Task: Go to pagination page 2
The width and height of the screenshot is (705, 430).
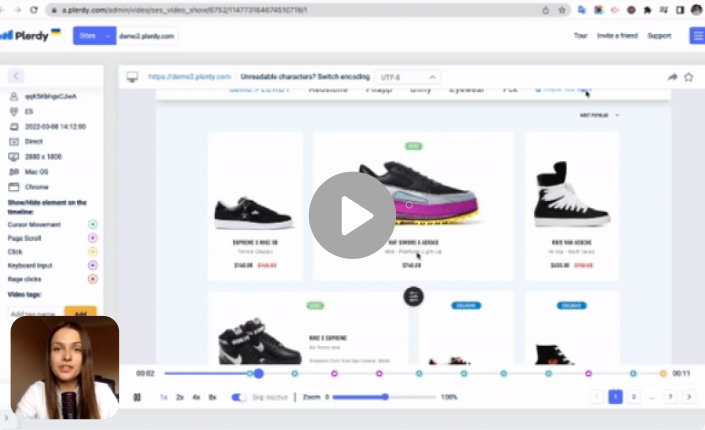Action: tap(634, 397)
